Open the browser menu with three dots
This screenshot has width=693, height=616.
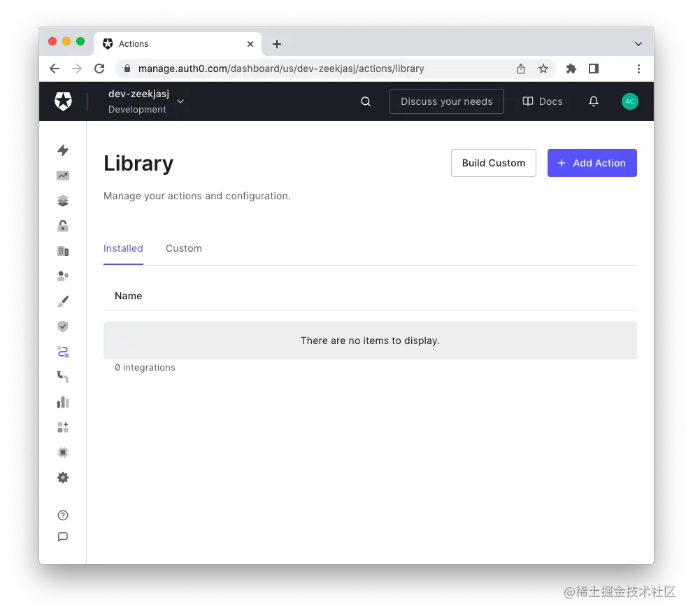638,69
